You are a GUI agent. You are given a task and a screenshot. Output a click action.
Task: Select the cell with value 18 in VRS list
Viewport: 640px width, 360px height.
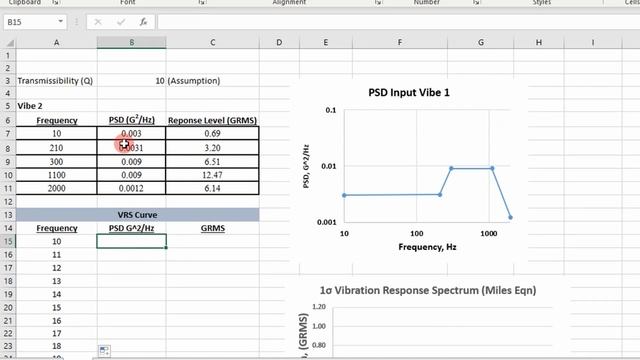[x=56, y=346]
